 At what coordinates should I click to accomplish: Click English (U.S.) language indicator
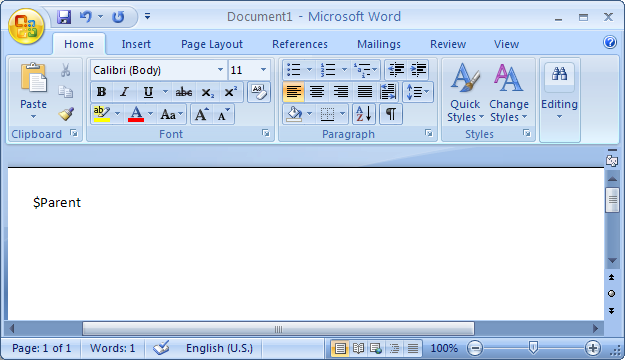[219, 348]
